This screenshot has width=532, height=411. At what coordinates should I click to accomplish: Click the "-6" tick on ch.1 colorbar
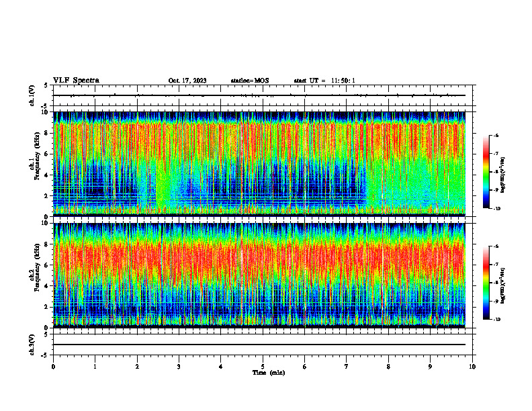coord(496,136)
